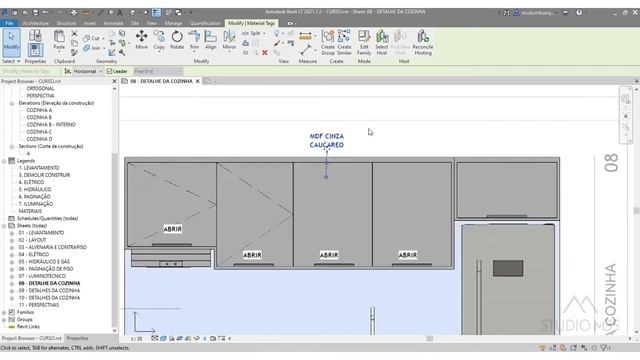
Task: Toggle the Leader checkbox
Action: coord(109,71)
